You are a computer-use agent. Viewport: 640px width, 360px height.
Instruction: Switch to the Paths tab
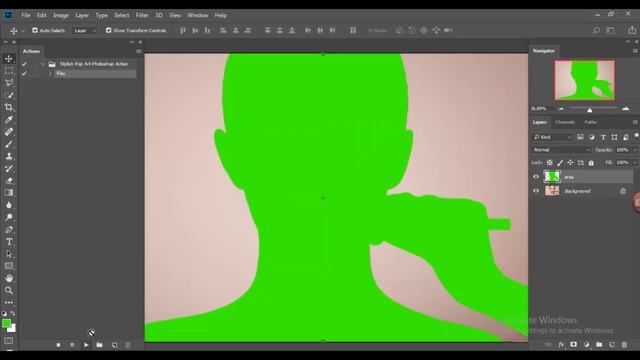click(x=590, y=122)
